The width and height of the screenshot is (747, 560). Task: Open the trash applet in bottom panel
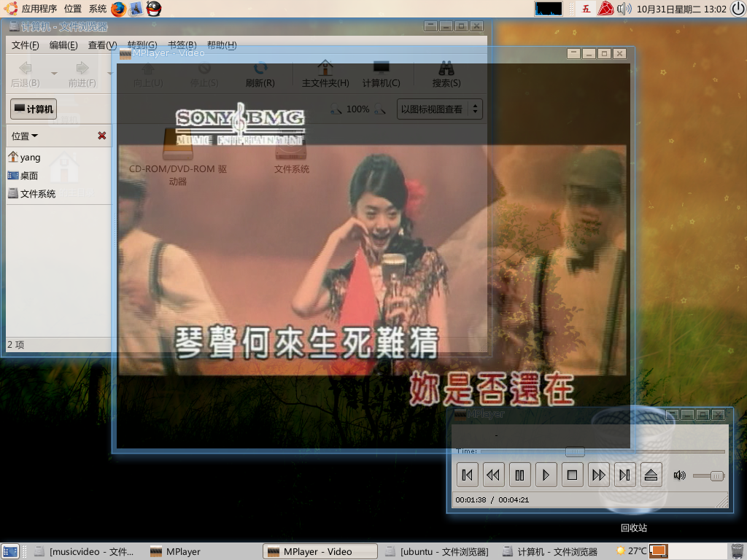point(738,551)
